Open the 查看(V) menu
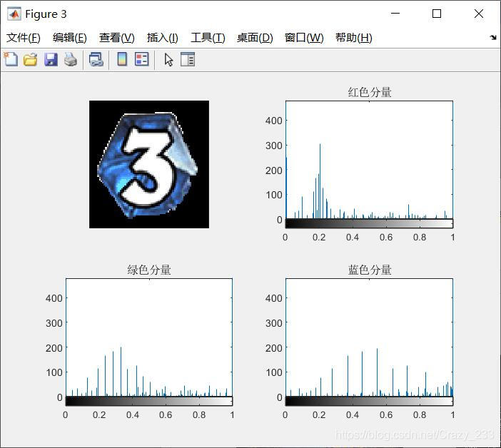Viewport: 501px width, 448px height. [x=116, y=38]
